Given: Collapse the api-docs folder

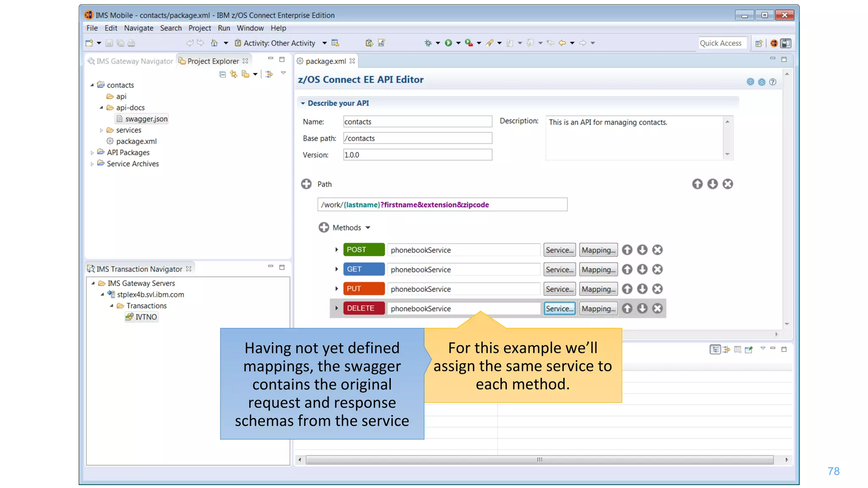Looking at the screenshot, I should (101, 108).
